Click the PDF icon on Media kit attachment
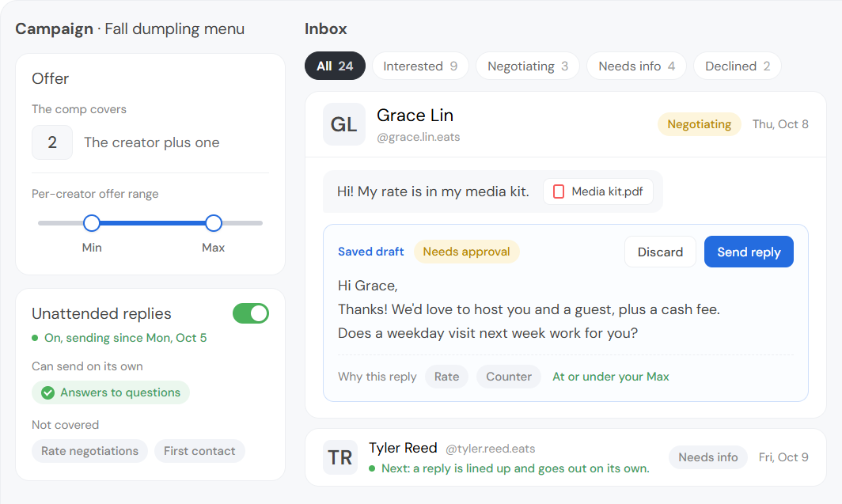 pos(559,191)
